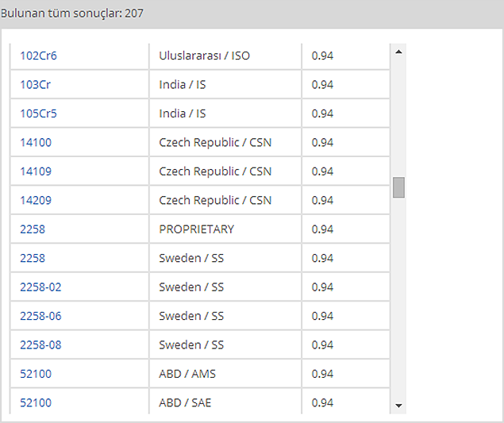This screenshot has height=423, width=504.
Task: Click the scrollbar track above the thumb
Action: coord(398,117)
